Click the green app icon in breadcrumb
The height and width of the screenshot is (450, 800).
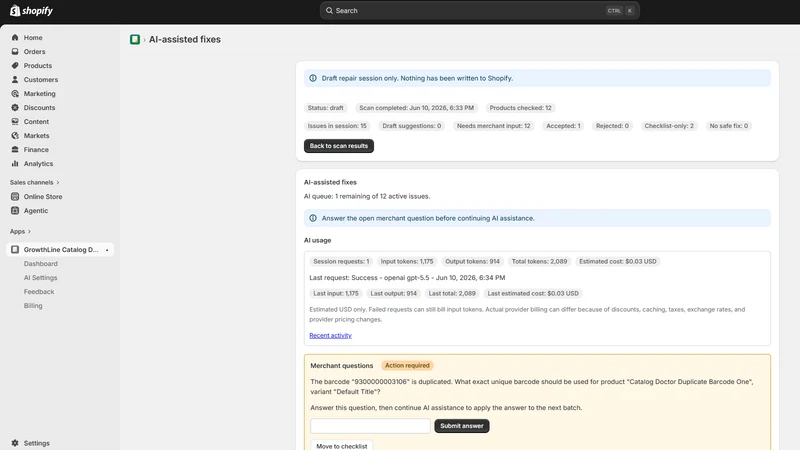click(135, 39)
